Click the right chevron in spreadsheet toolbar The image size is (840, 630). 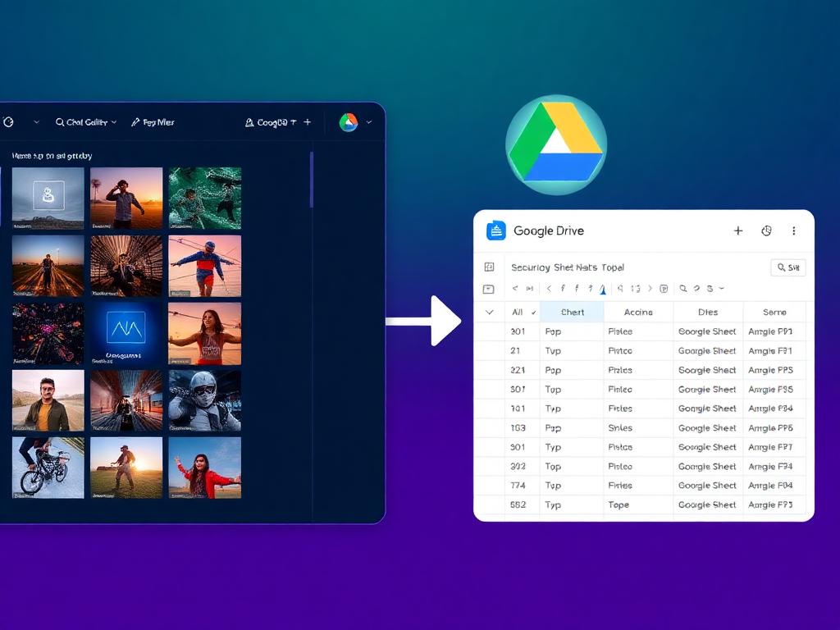tap(650, 289)
